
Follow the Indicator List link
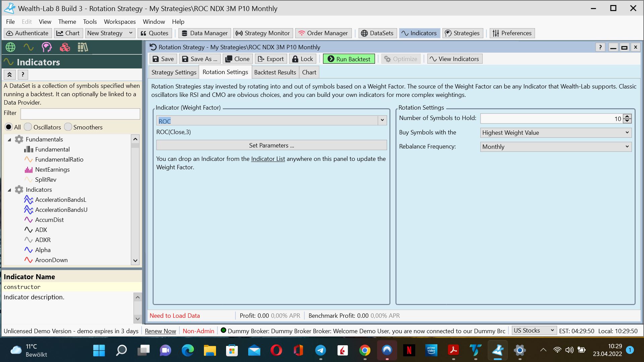point(268,159)
